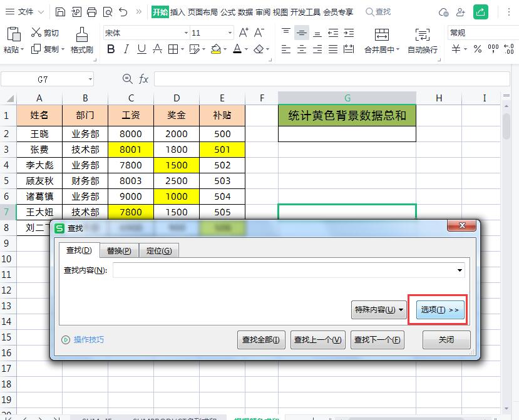519x420 pixels.
Task: Switch to the 页面布局 ribbon tab
Action: [203, 13]
